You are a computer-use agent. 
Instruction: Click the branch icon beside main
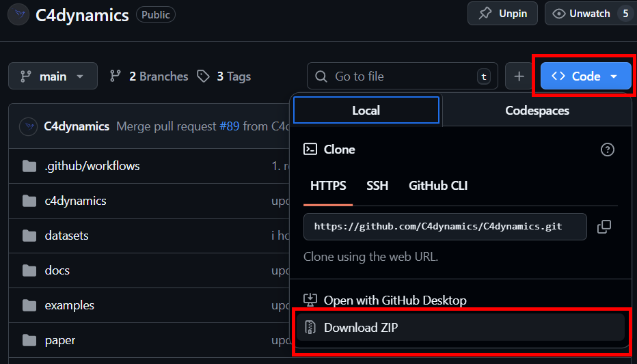click(26, 76)
